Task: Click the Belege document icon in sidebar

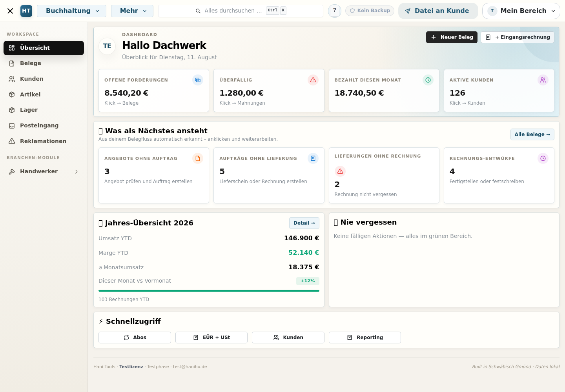Action: [12, 64]
